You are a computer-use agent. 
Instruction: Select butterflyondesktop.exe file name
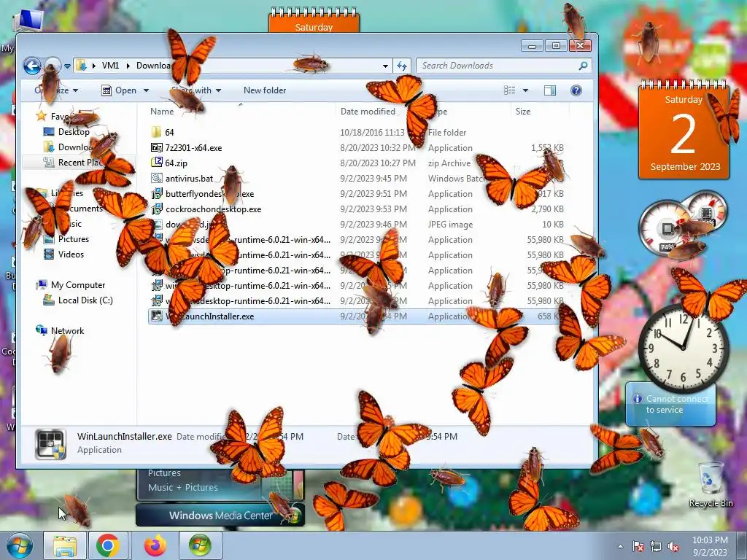tap(209, 194)
